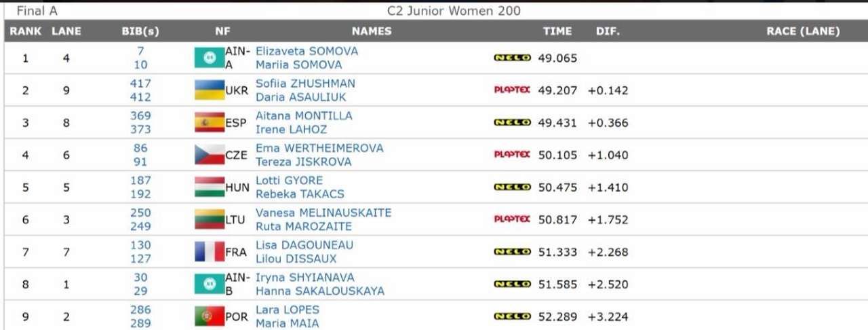Click the Plastex logo beside time 49.207
Image resolution: width=868 pixels, height=330 pixels.
(512, 90)
